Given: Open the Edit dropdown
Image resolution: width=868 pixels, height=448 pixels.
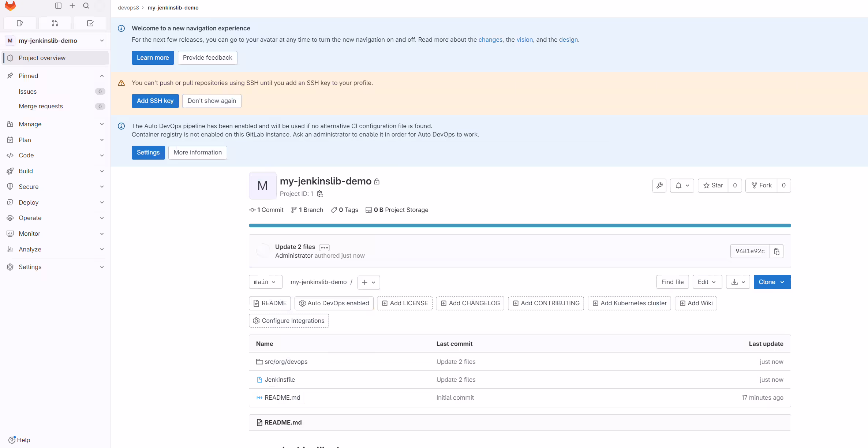Looking at the screenshot, I should coord(707,282).
